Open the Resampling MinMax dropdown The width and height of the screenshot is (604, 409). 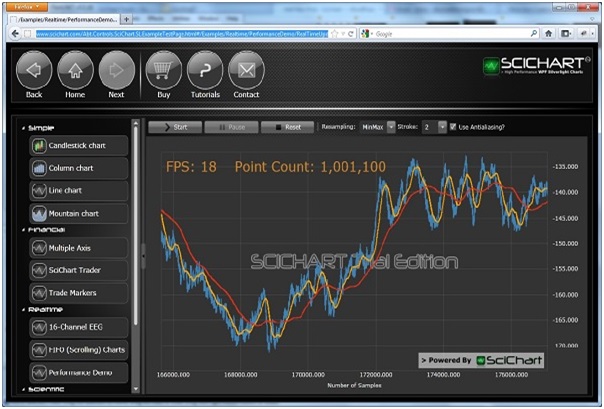coord(391,127)
